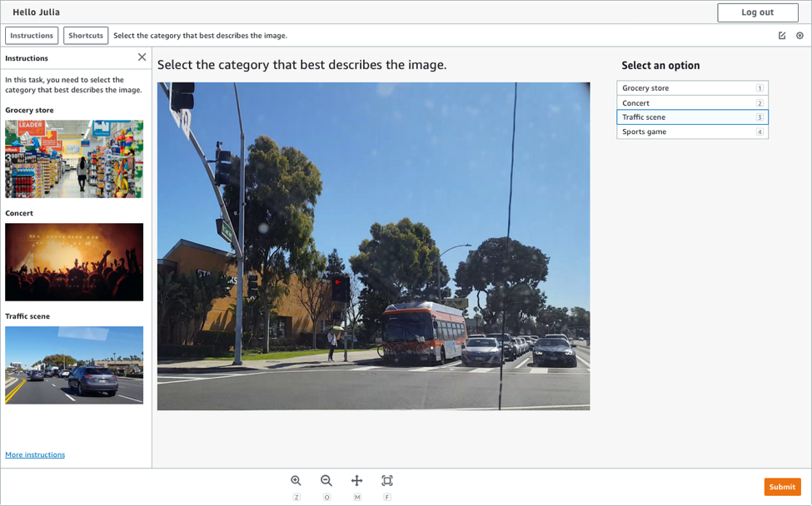Click the main intersection image to classify
812x506 pixels.
click(373, 246)
